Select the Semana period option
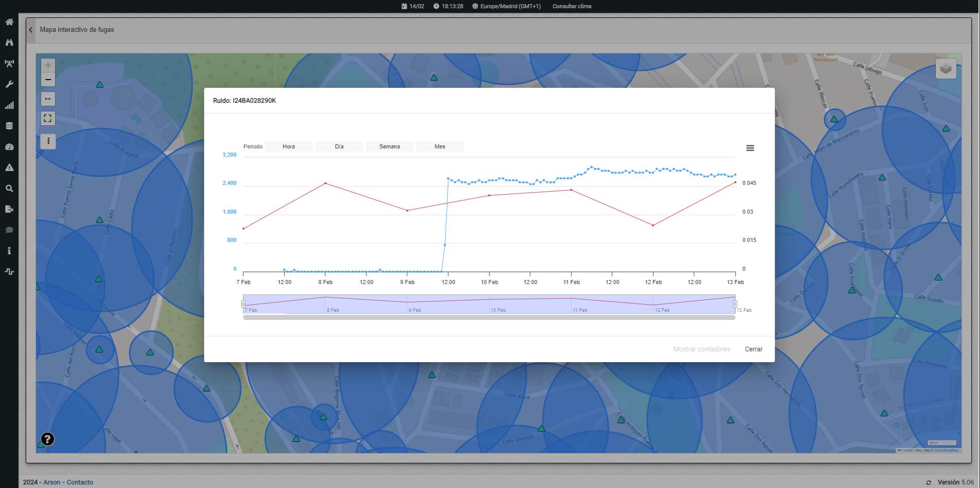The height and width of the screenshot is (488, 980). click(389, 146)
